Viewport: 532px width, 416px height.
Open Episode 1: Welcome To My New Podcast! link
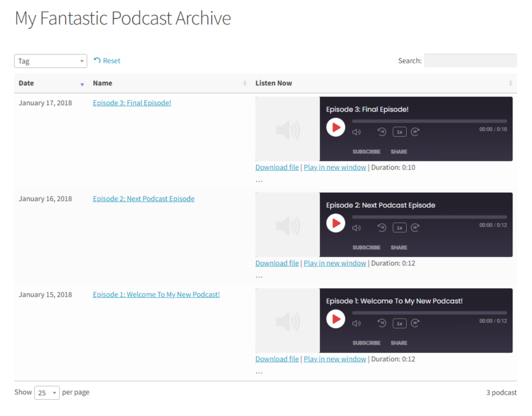tap(156, 294)
